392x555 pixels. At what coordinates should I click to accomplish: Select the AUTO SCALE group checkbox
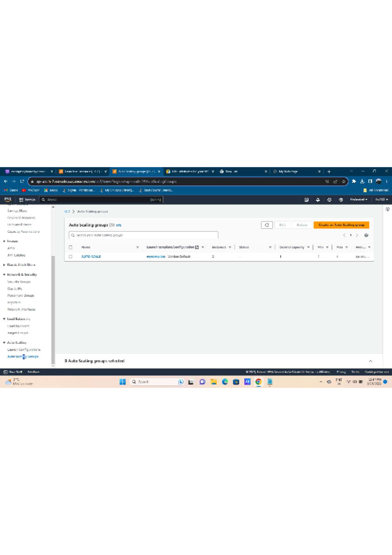tap(71, 257)
